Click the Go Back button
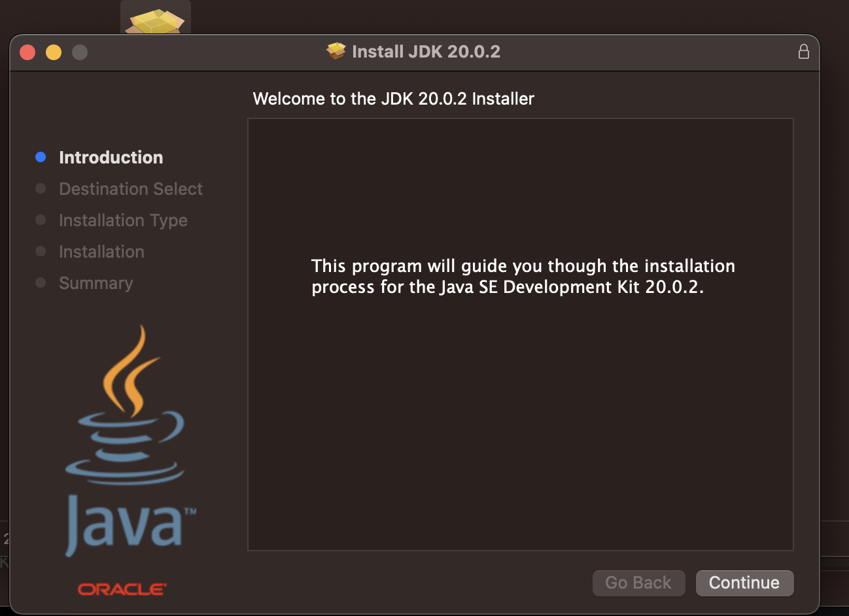Viewport: 849px width, 616px height. 638,583
